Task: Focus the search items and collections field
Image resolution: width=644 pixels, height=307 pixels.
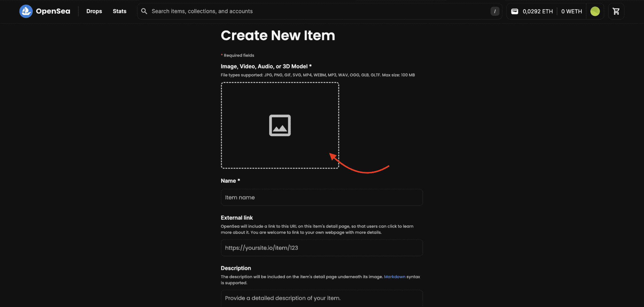Action: [315, 11]
